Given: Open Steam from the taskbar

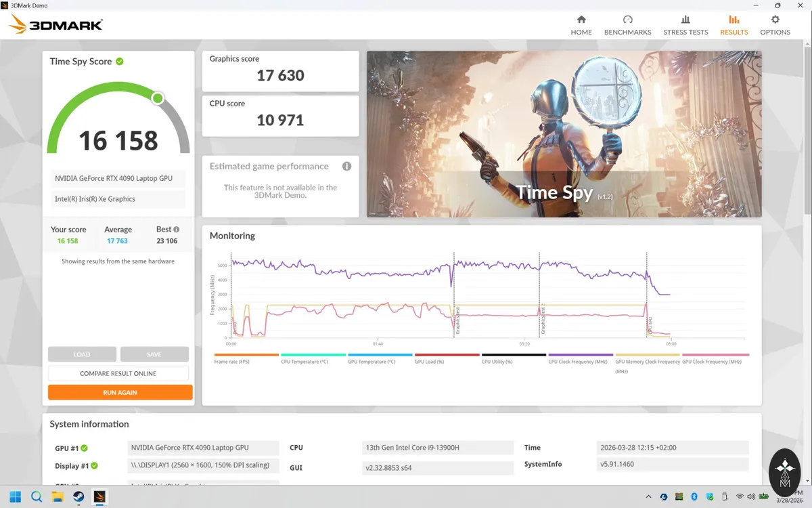Looking at the screenshot, I should tap(78, 496).
